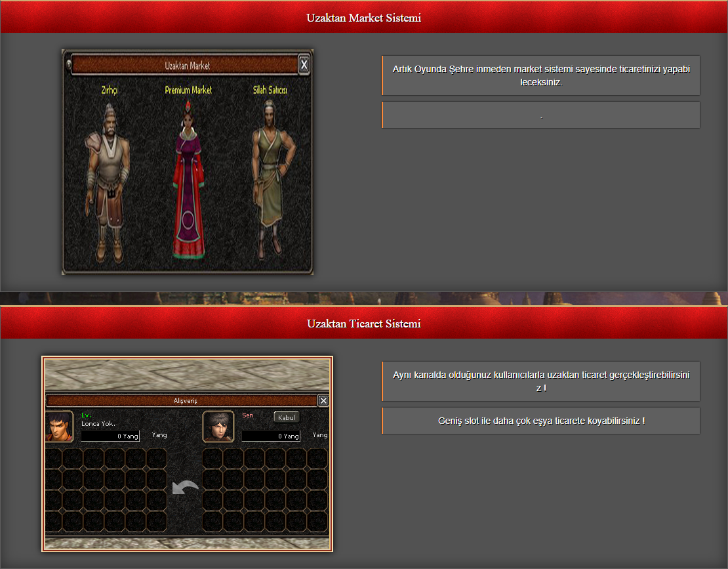Close the Uzaktan Market window
This screenshot has width=728, height=569.
[304, 64]
